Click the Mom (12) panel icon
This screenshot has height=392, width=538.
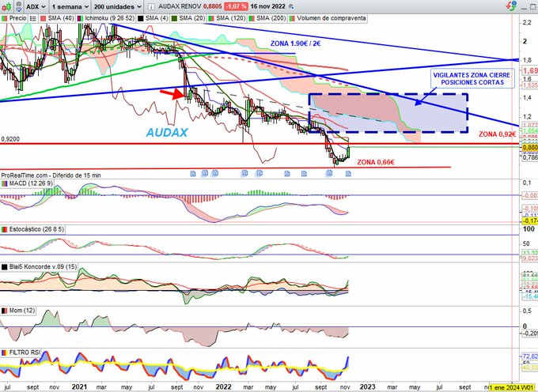(x=5, y=311)
